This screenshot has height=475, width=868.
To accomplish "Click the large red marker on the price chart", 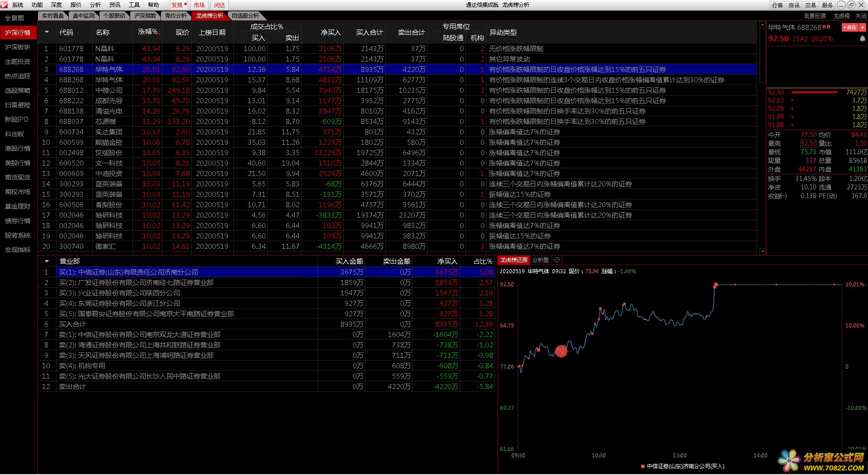I will click(561, 351).
